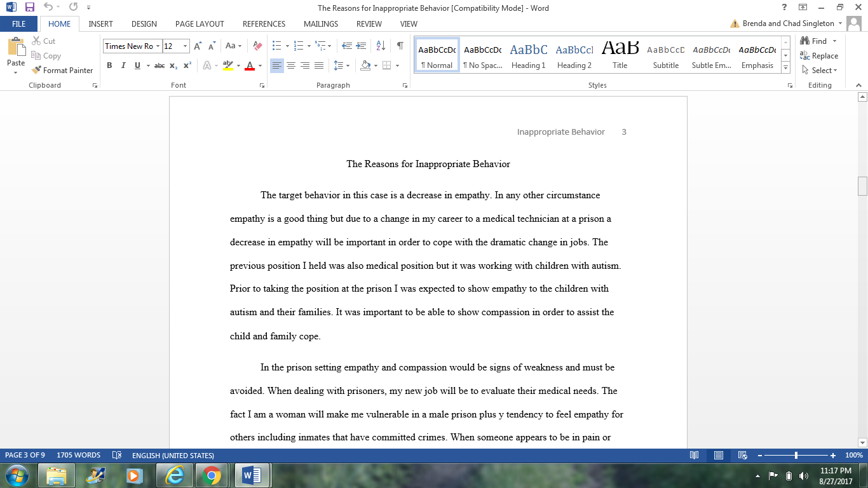The height and width of the screenshot is (488, 868).
Task: Open the font size dropdown
Action: point(186,46)
